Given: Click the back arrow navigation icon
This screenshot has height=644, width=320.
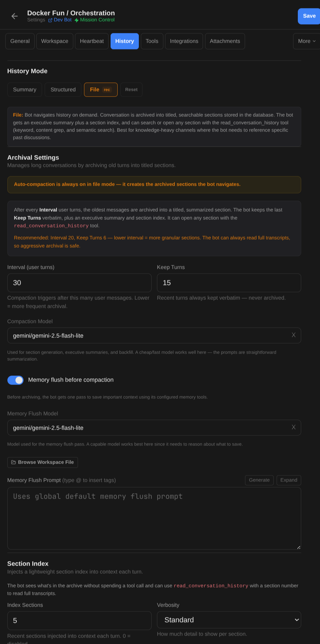Looking at the screenshot, I should pos(14,16).
